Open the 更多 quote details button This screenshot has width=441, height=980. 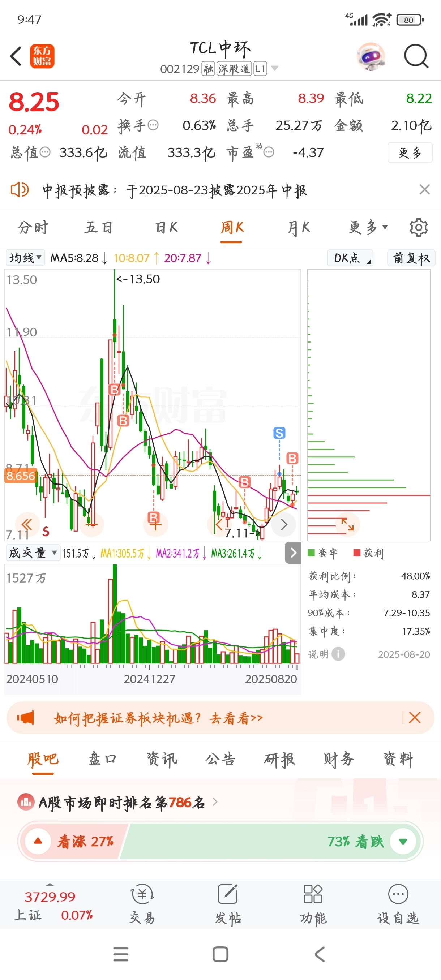[x=410, y=152]
